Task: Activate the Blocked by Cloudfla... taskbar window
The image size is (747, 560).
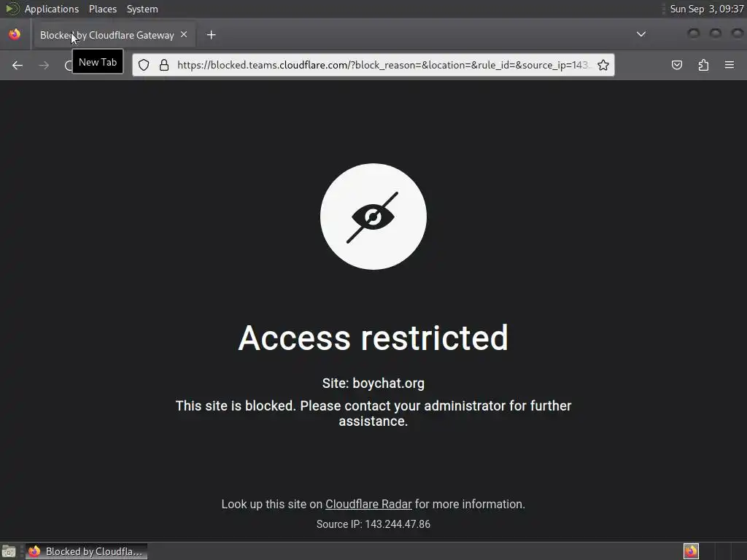Action: pyautogui.click(x=86, y=551)
